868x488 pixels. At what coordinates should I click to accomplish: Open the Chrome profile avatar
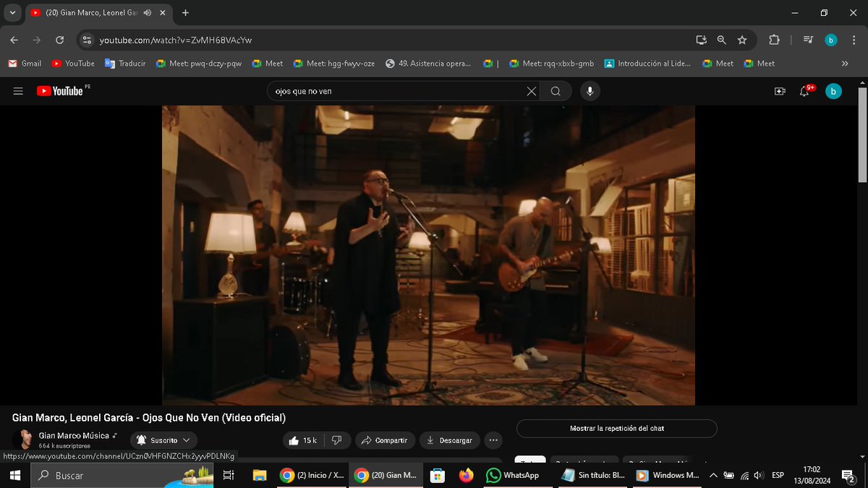coord(830,40)
